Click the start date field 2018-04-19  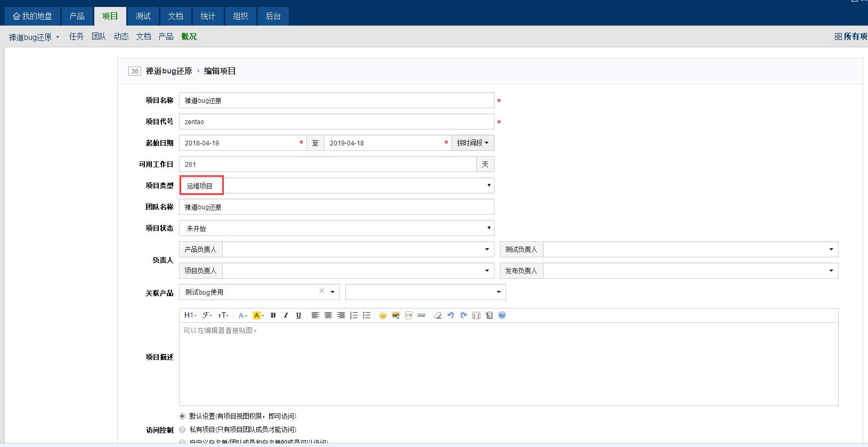[243, 143]
